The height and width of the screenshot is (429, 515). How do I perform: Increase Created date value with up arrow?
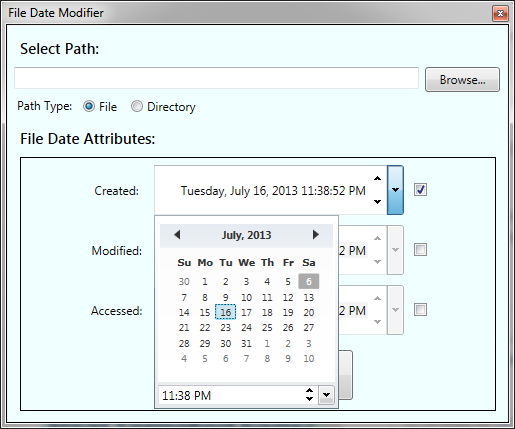coord(377,179)
